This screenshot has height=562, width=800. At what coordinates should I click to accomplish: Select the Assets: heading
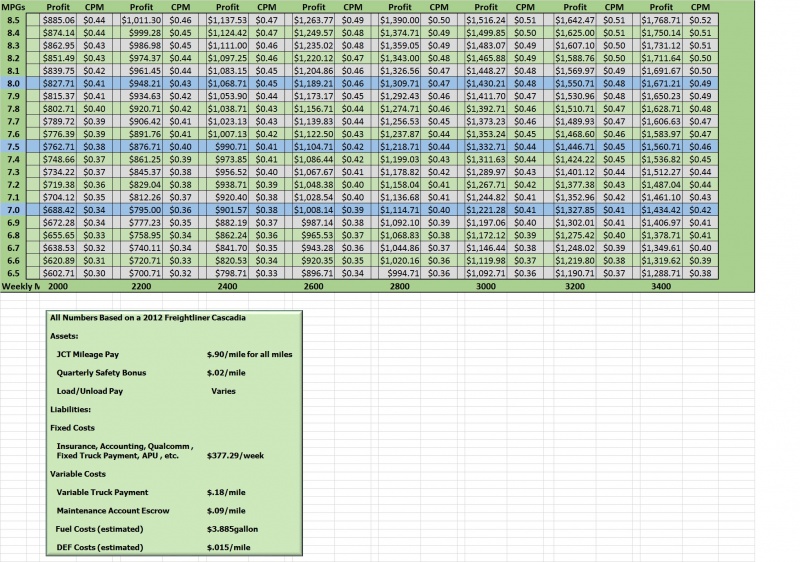pyautogui.click(x=64, y=336)
